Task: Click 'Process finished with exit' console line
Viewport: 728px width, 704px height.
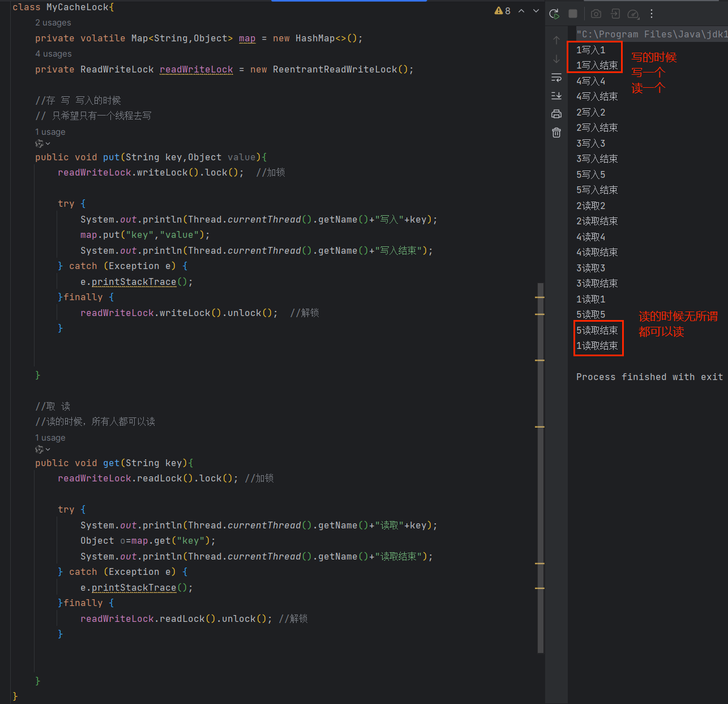Action: [x=650, y=377]
